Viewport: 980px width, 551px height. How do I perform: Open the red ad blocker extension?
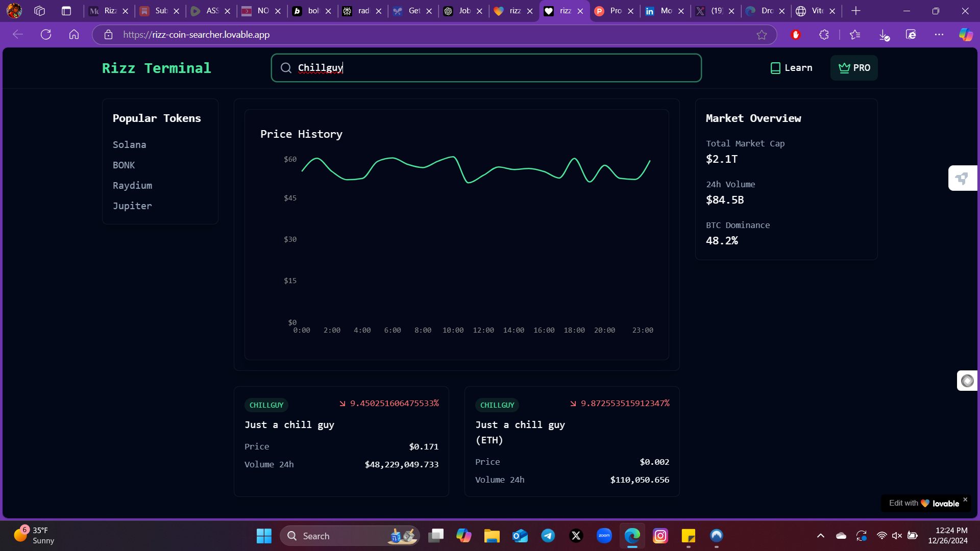(796, 35)
